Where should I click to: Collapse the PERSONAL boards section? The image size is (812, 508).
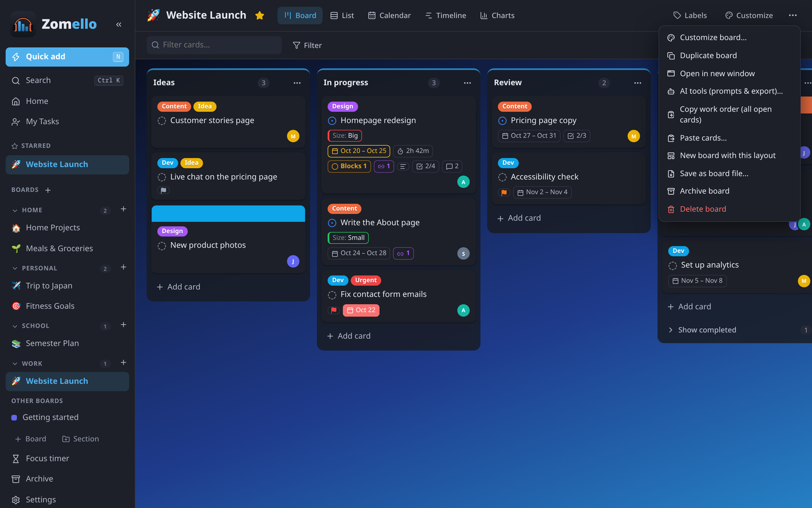15,268
